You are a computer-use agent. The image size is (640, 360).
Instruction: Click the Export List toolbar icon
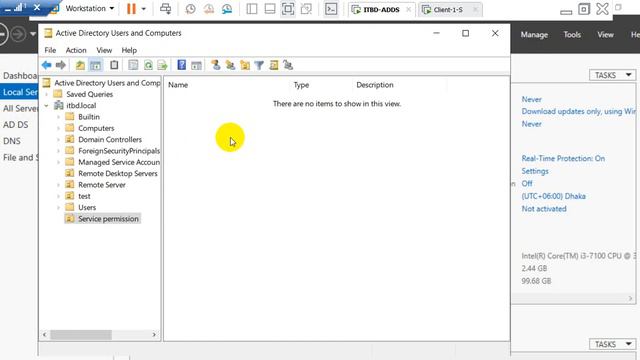pyautogui.click(x=162, y=65)
